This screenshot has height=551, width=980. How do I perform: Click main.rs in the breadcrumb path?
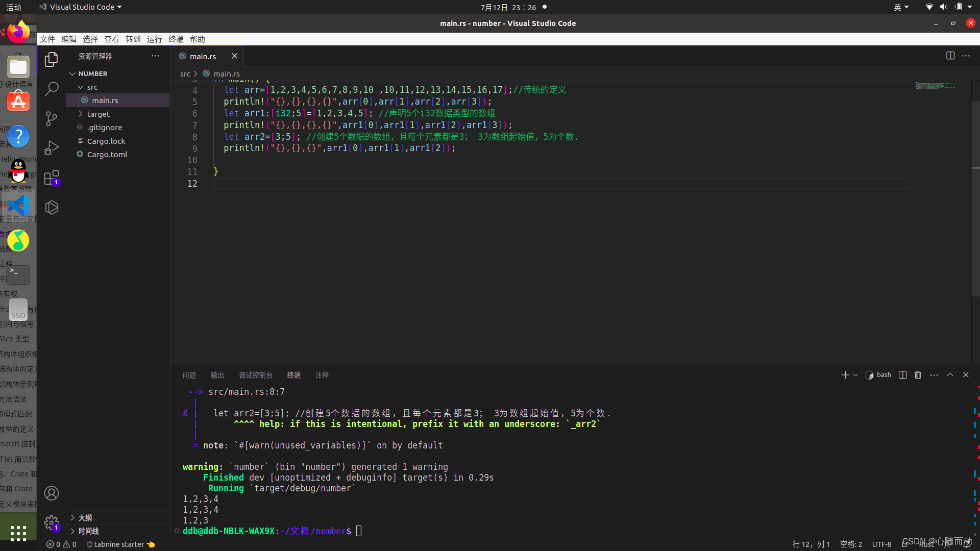tap(227, 74)
